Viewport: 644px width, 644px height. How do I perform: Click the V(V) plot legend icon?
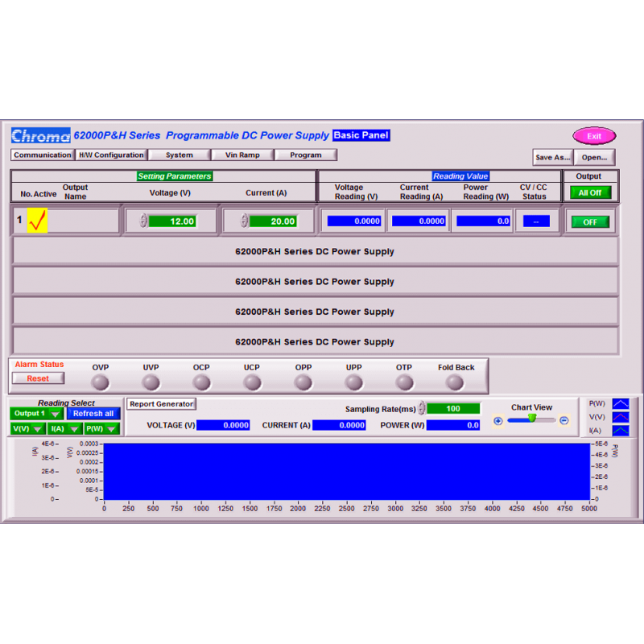620,417
